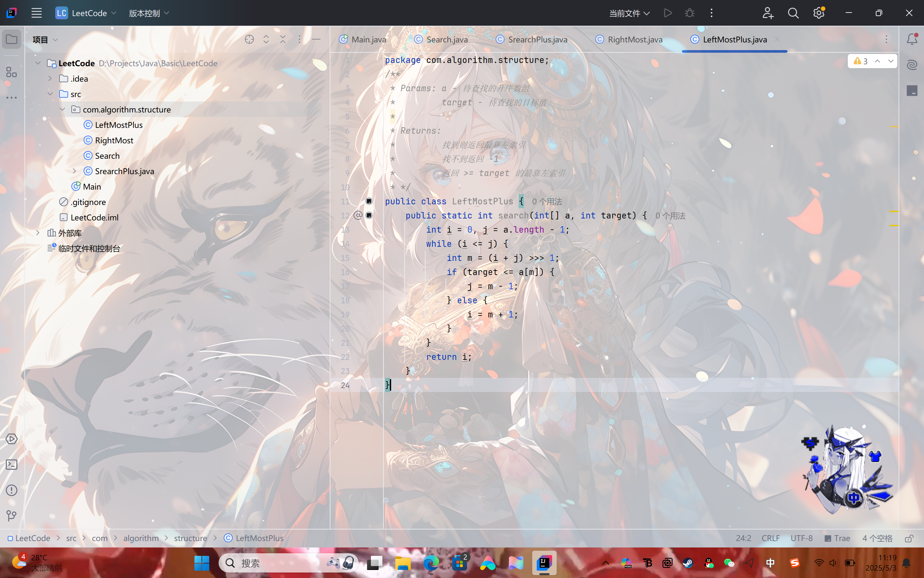The width and height of the screenshot is (924, 578).
Task: Click the 3 warnings indicator
Action: (x=861, y=61)
